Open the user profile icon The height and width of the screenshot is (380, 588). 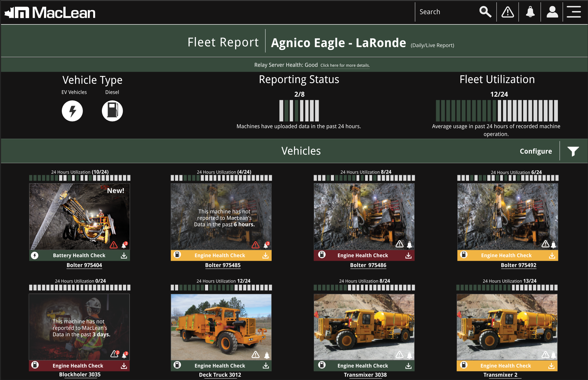[552, 12]
